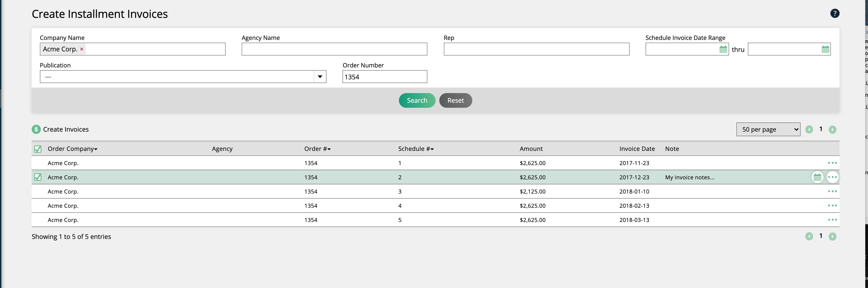The image size is (868, 288).
Task: Remove the Acme Corp. company filter chip
Action: [x=82, y=49]
